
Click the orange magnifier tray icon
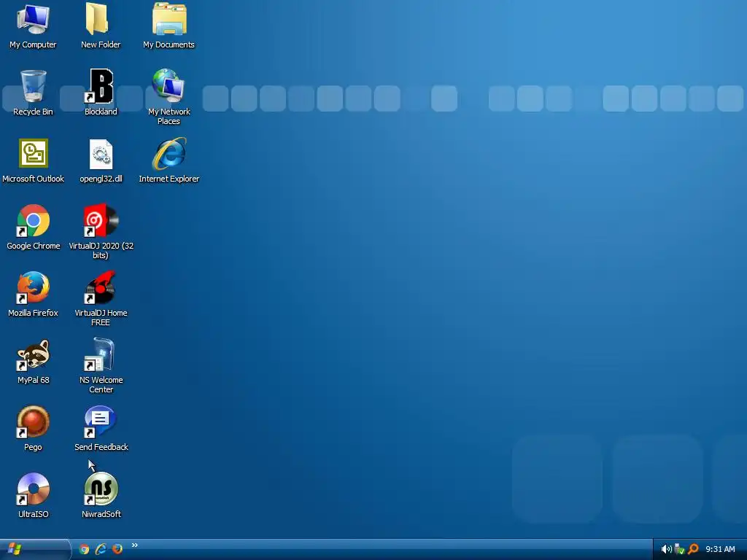[x=693, y=549]
